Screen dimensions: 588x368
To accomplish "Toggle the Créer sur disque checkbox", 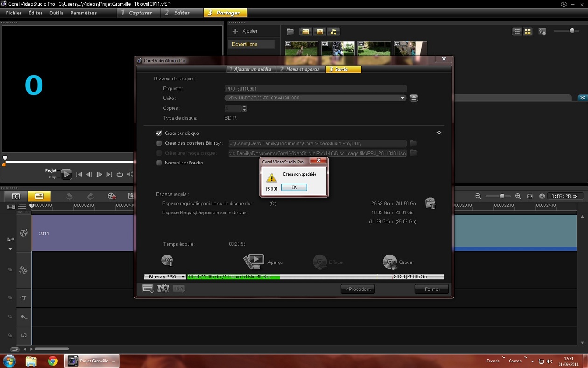I will click(x=159, y=133).
